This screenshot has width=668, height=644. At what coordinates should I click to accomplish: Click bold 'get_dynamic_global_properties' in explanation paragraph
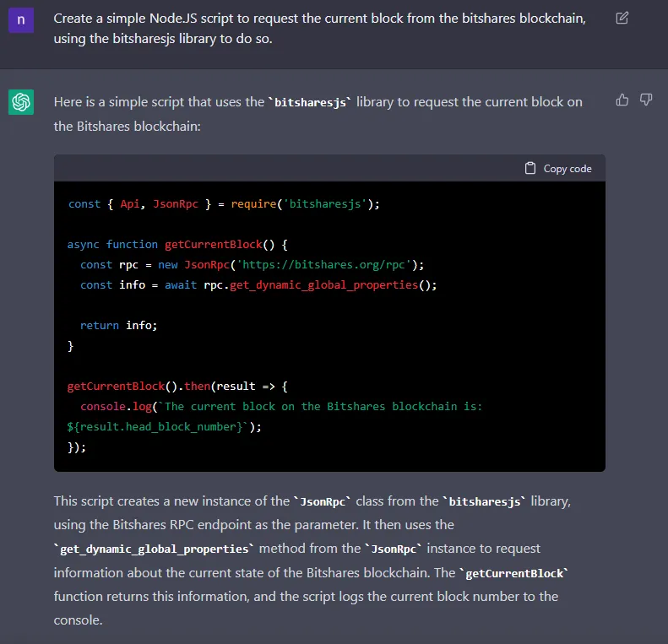coord(154,549)
